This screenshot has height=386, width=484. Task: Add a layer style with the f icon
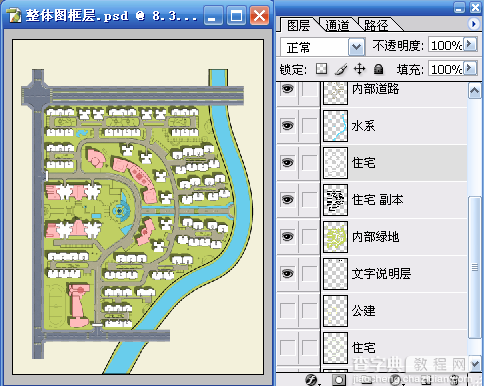click(312, 380)
